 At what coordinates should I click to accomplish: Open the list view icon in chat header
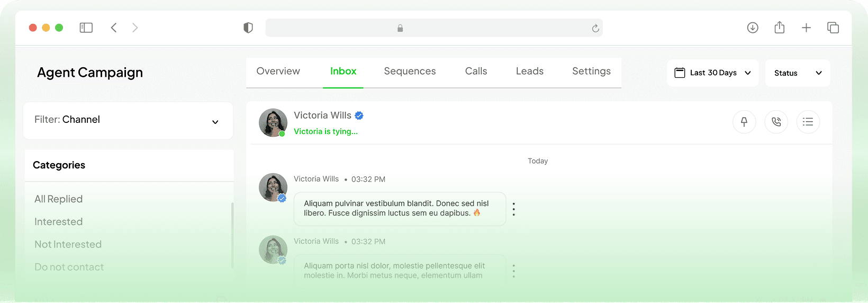point(808,122)
